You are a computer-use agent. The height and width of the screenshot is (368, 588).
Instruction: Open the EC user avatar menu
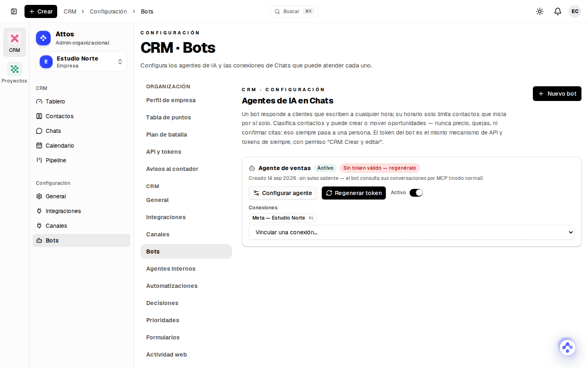click(x=575, y=11)
